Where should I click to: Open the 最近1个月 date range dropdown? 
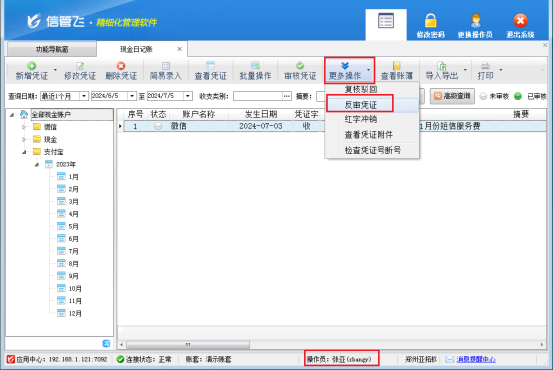coord(84,96)
